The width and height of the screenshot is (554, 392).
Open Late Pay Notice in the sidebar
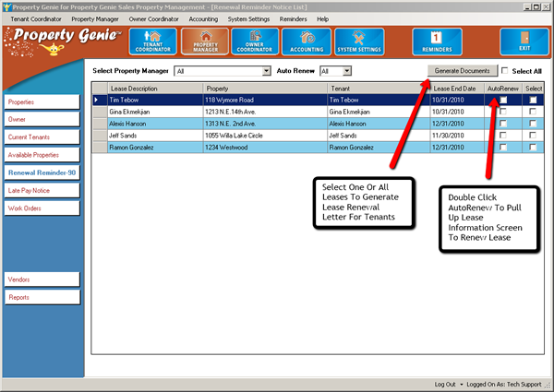tap(42, 191)
